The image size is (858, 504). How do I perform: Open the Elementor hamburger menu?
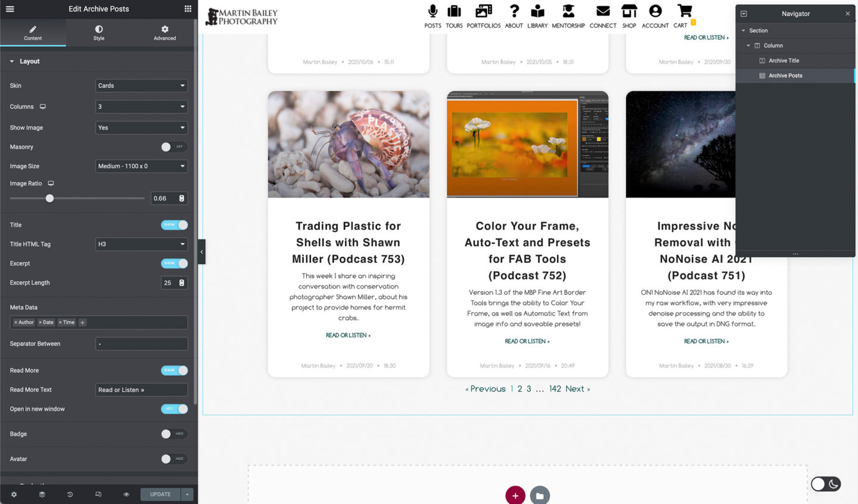pyautogui.click(x=10, y=9)
